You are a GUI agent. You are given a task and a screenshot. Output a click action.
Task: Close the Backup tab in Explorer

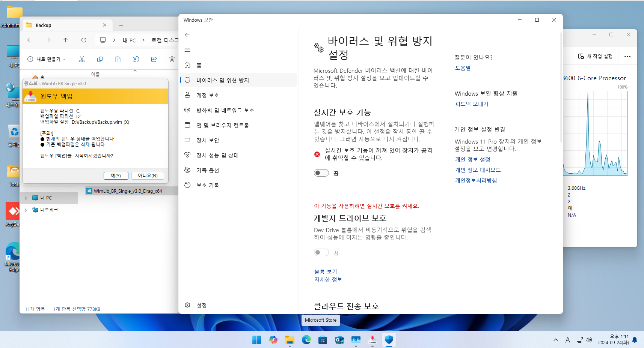[x=104, y=25]
